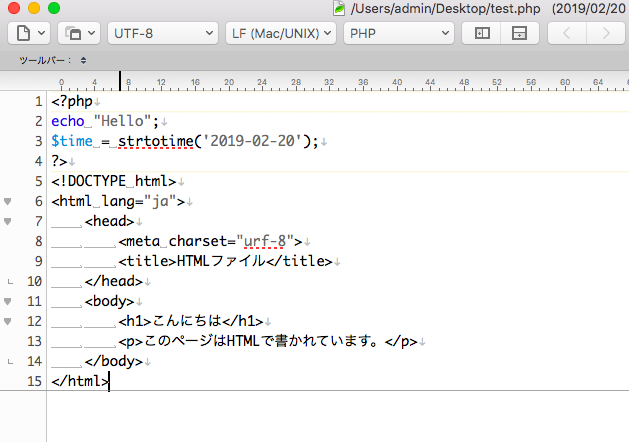Open the LF (Mac/UNIX) line ending dropdown
This screenshot has width=629, height=442.
coord(281,33)
